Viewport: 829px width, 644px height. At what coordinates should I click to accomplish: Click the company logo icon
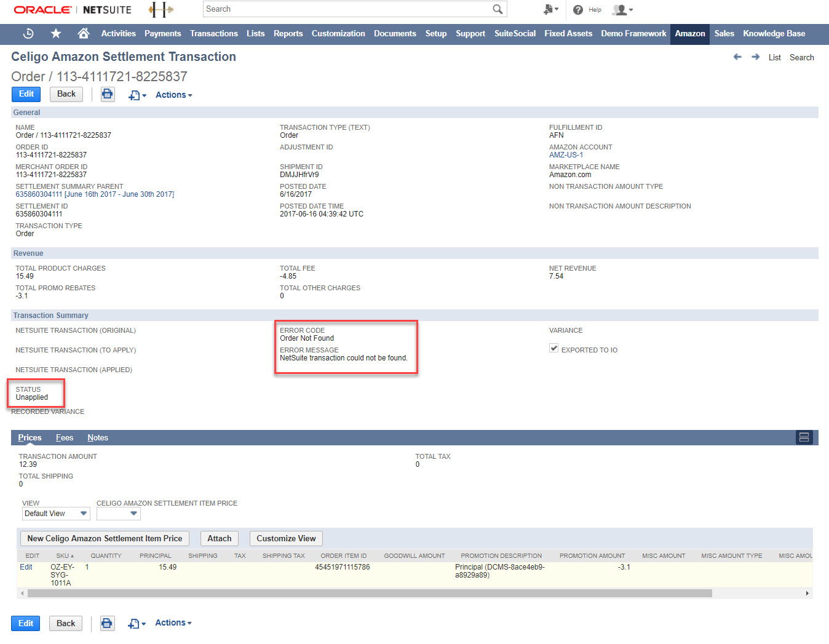click(161, 9)
